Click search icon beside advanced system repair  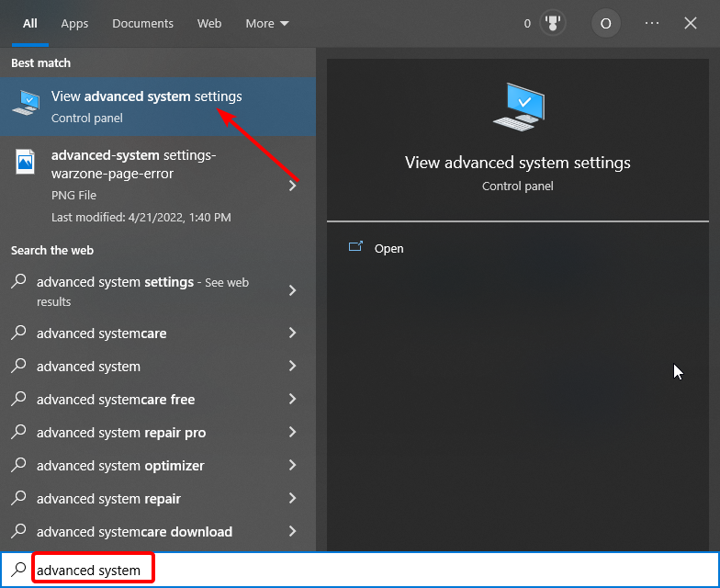18,498
